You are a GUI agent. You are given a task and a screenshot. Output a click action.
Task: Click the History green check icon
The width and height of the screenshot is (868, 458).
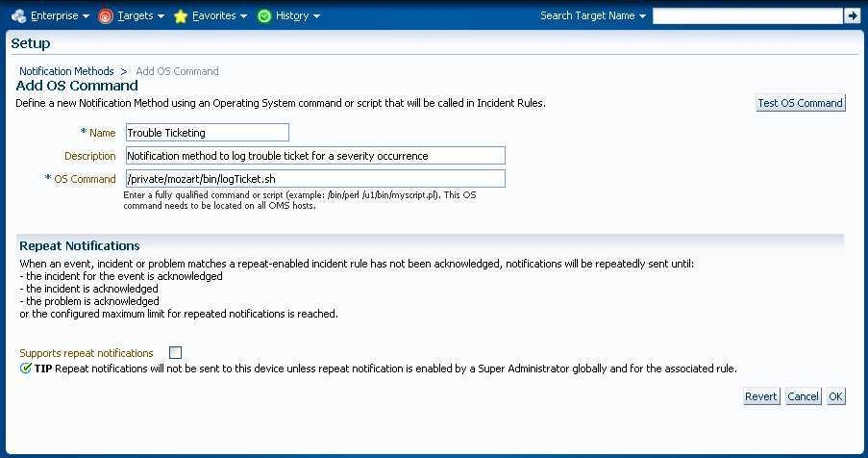coord(264,16)
